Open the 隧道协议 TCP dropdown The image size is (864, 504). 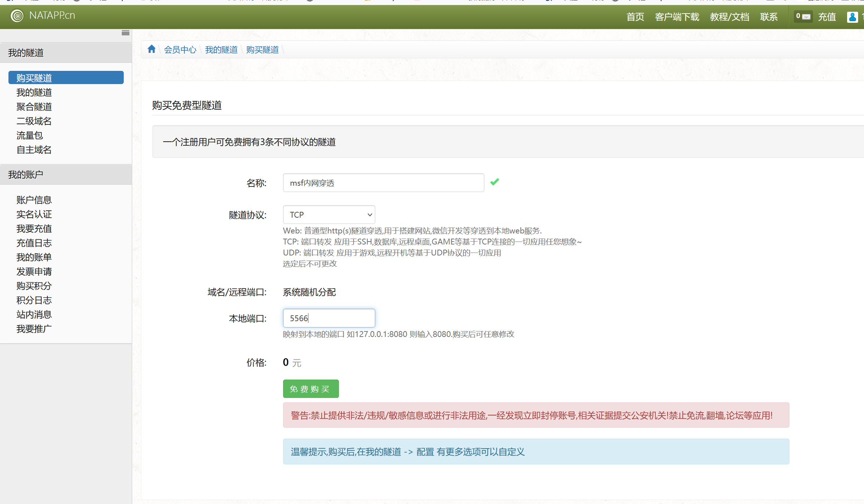click(x=329, y=215)
